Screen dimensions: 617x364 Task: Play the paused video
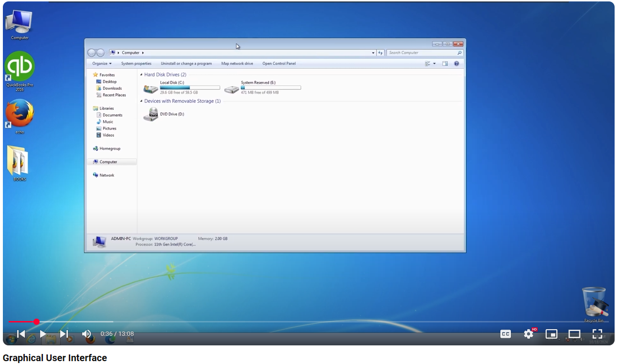tap(43, 334)
